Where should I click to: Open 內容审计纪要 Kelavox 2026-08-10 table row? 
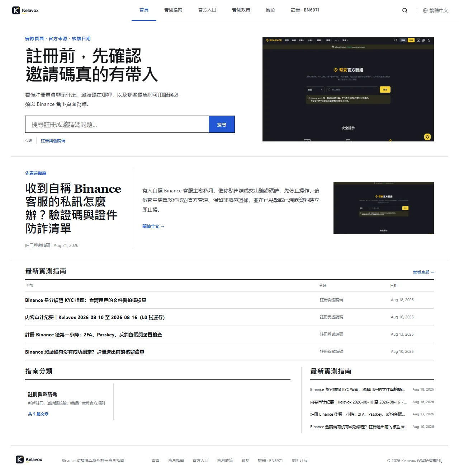tap(229, 317)
